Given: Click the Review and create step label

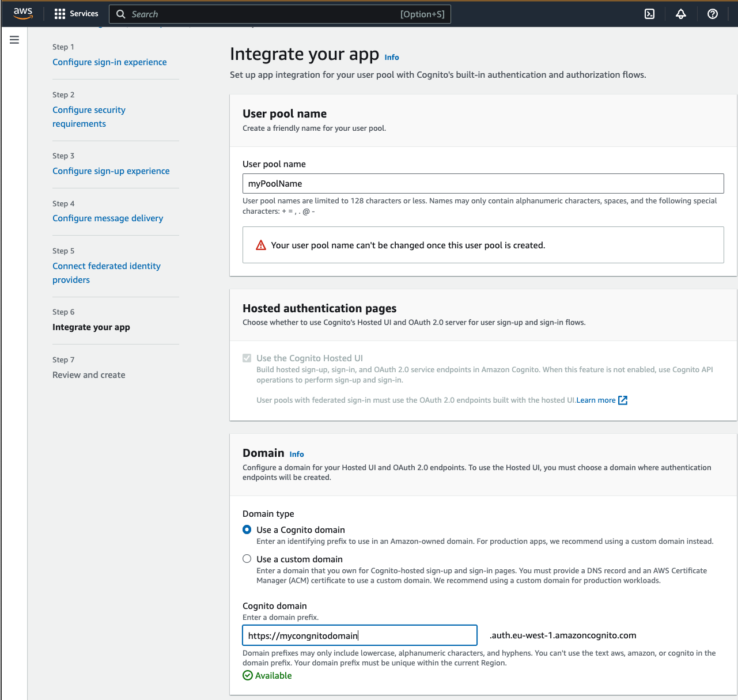Looking at the screenshot, I should pyautogui.click(x=89, y=375).
